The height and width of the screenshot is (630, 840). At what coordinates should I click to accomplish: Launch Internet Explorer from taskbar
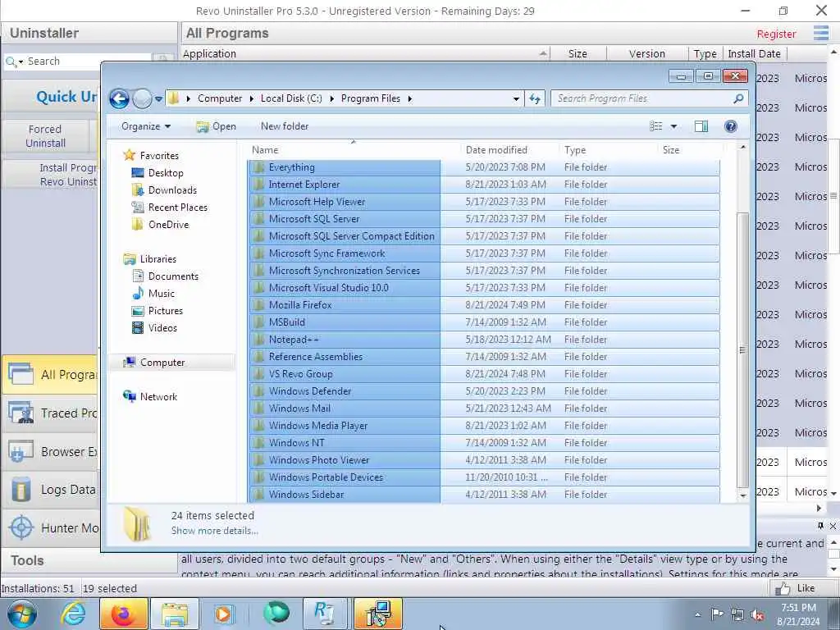point(73,614)
